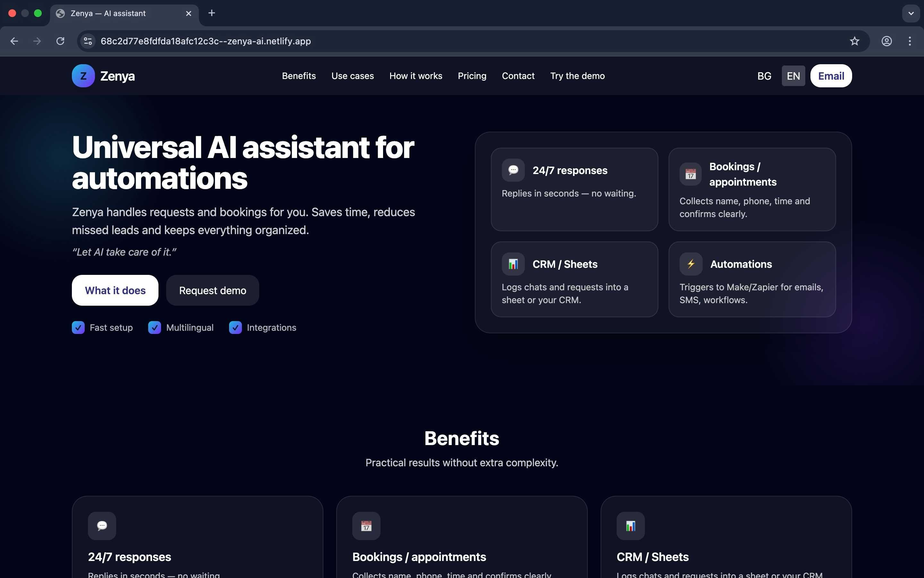
Task: Click the lightning bolt icon in Automations card
Action: pyautogui.click(x=691, y=264)
